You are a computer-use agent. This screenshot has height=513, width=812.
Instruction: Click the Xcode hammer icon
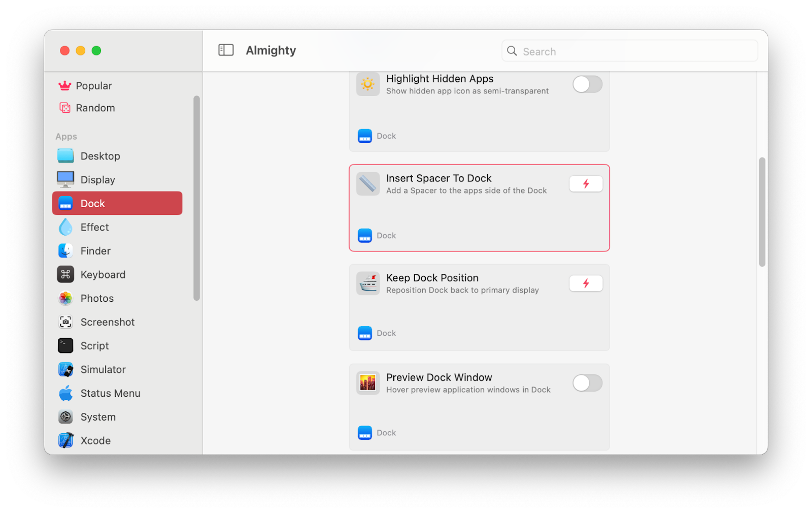65,440
